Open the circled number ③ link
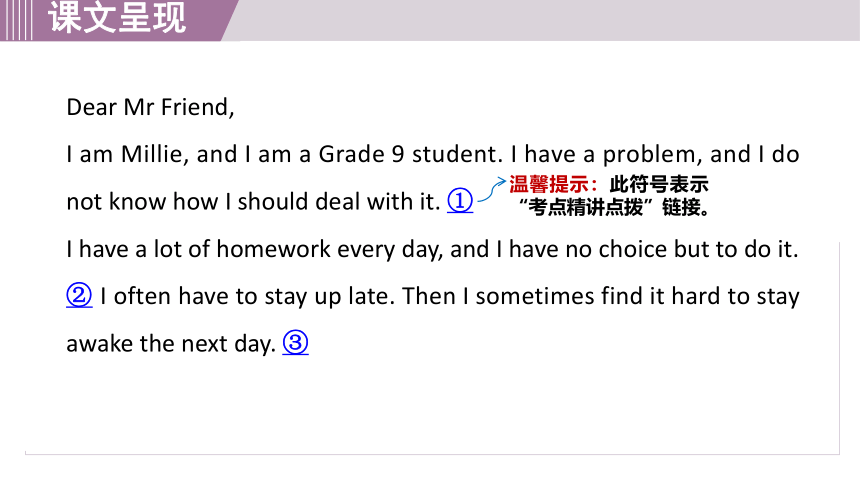Image resolution: width=860 pixels, height=484 pixels. 295,343
